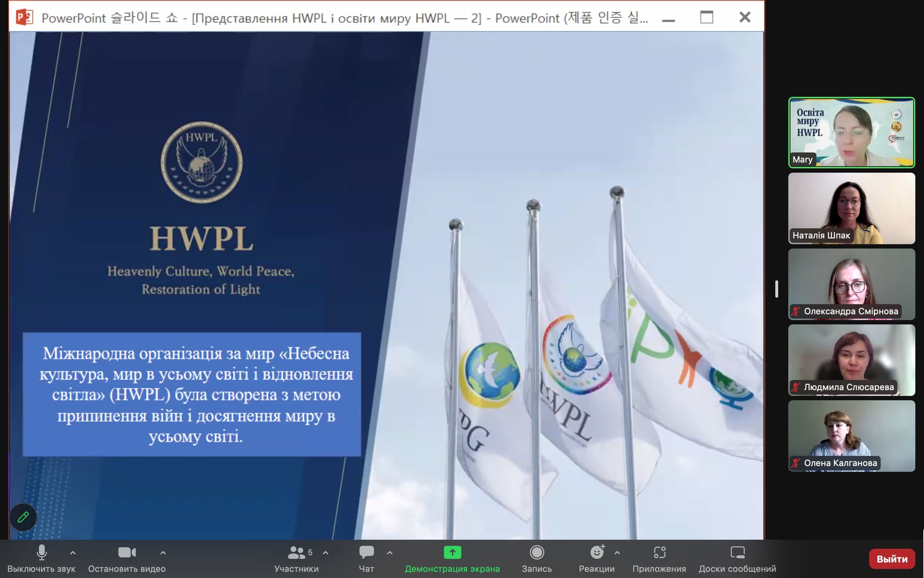Maximize the PowerPoint slideshow window

pyautogui.click(x=707, y=17)
